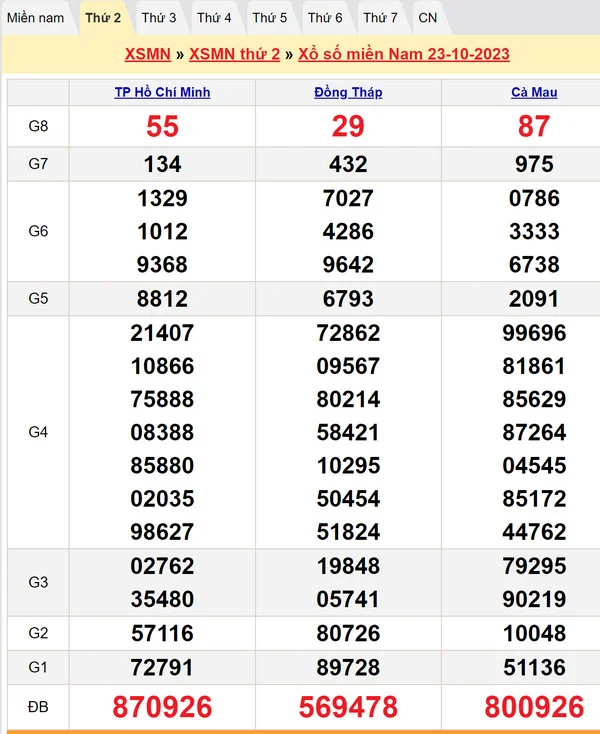The width and height of the screenshot is (600, 734).
Task: Open the CN (Sunday) tab
Action: pyautogui.click(x=427, y=18)
